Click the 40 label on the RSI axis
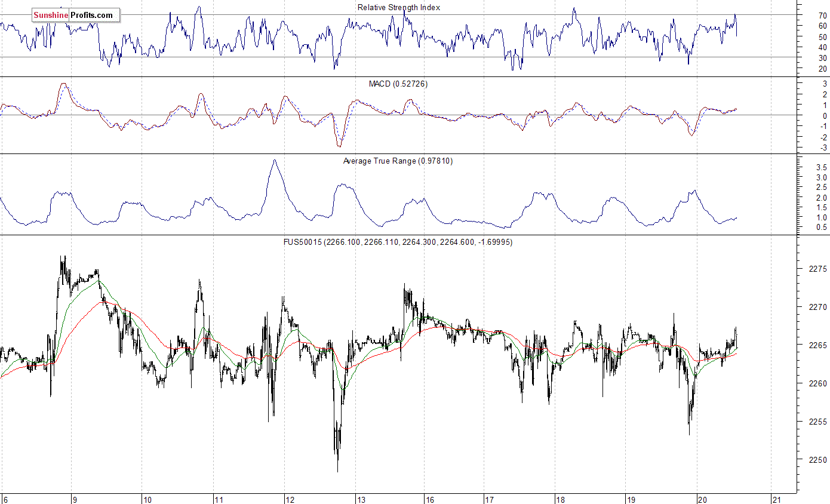Image resolution: width=830 pixels, height=504 pixels. [x=823, y=48]
